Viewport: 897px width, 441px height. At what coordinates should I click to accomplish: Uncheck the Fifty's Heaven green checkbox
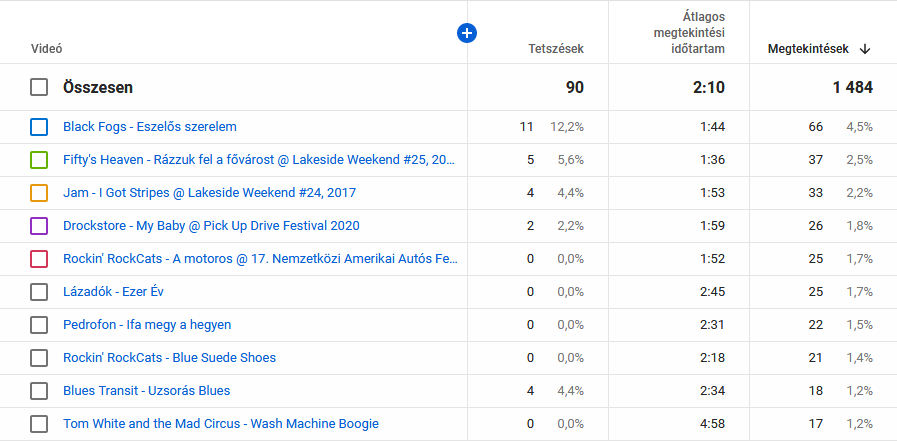tap(39, 160)
